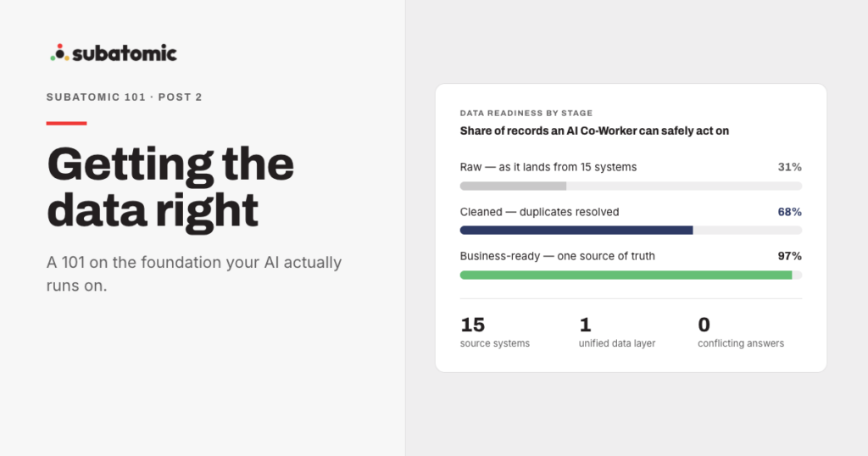Viewport: 868px width, 456px height.
Task: Click the DATA READINESS BY STAGE heading
Action: (526, 113)
